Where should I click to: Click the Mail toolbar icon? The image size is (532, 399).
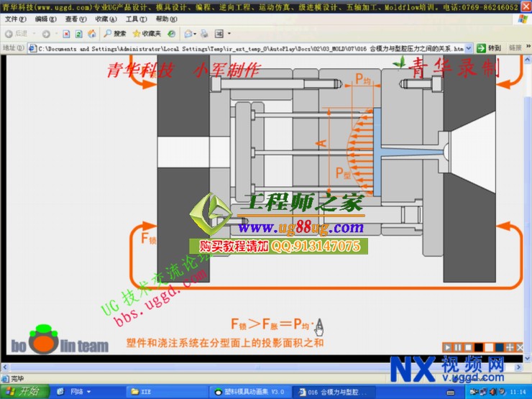[x=188, y=34]
